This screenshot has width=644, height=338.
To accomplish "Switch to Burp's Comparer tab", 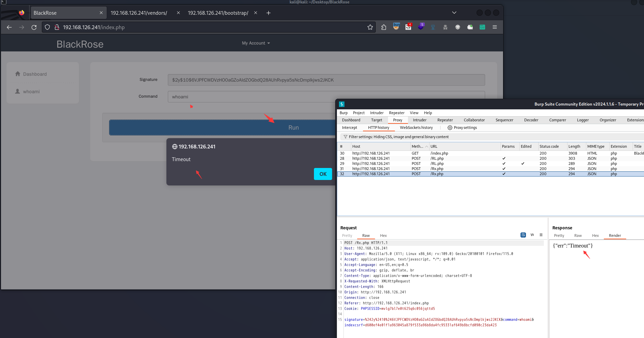I will [x=558, y=120].
